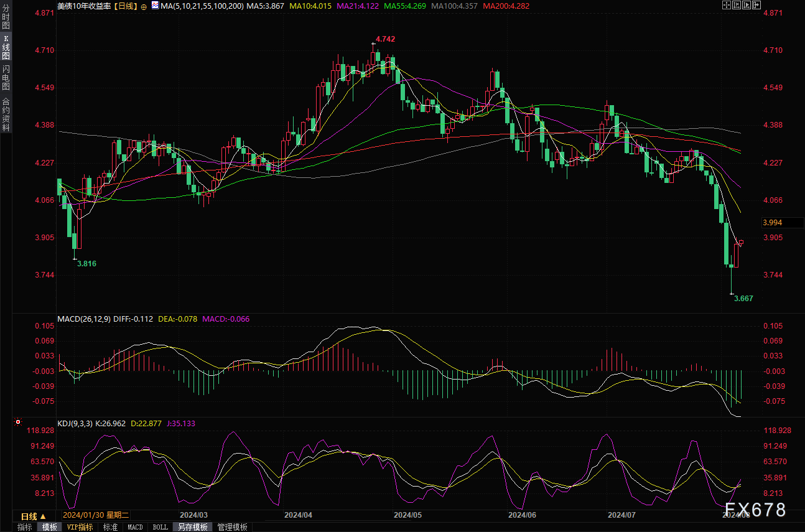805x532 pixels.
Task: Click the 管理模板 button
Action: (x=232, y=527)
